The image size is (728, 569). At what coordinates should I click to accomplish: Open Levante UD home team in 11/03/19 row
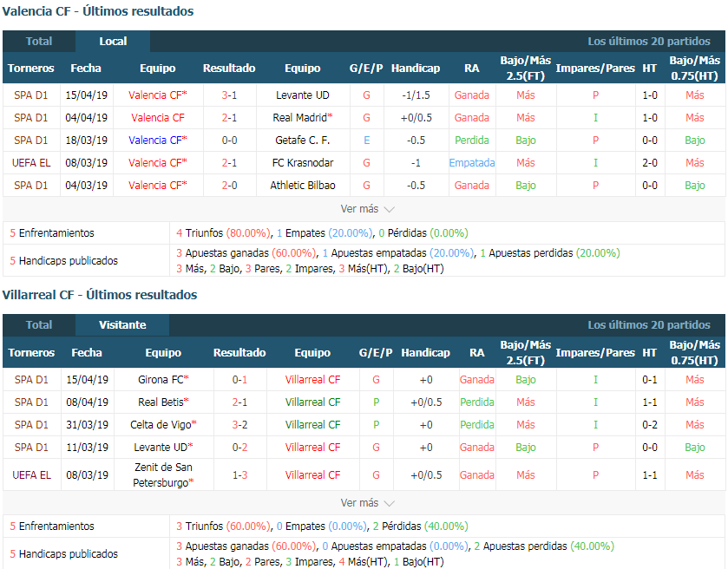tap(163, 448)
